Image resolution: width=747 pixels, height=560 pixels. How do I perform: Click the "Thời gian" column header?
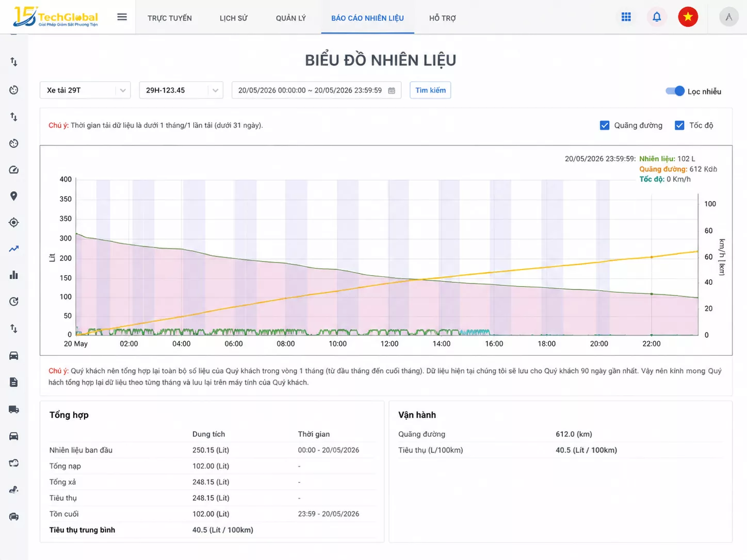pyautogui.click(x=314, y=434)
